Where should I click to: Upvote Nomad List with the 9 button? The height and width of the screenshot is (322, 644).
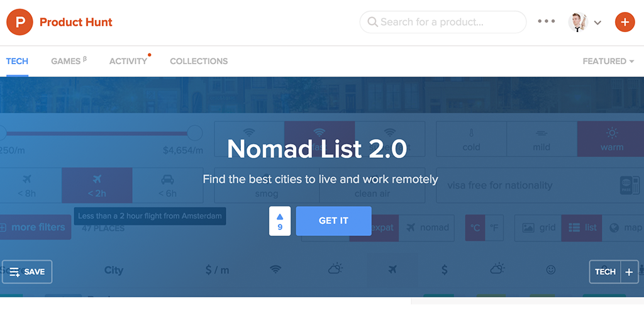280,221
